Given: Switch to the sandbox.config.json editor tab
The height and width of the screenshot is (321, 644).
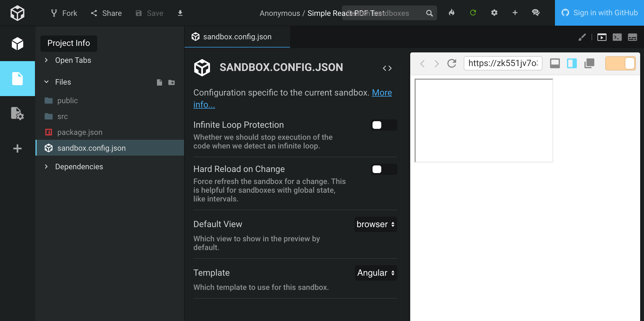Looking at the screenshot, I should [237, 37].
